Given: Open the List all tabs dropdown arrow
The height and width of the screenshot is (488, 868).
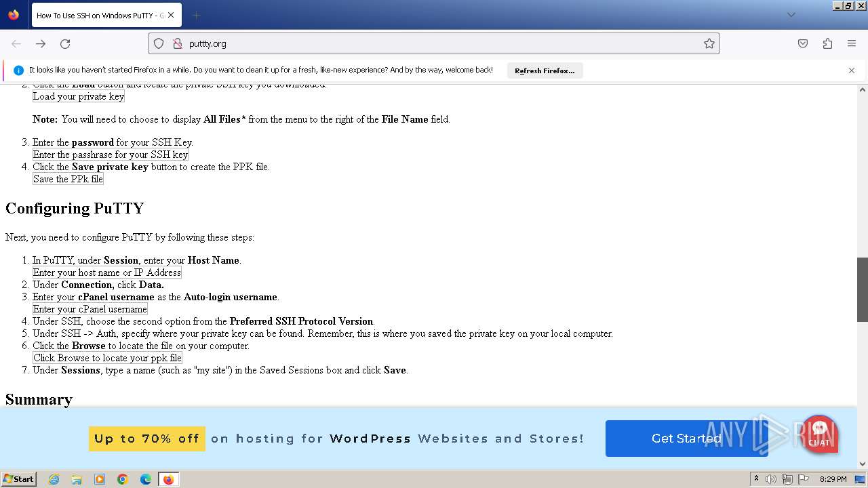Looking at the screenshot, I should (791, 15).
